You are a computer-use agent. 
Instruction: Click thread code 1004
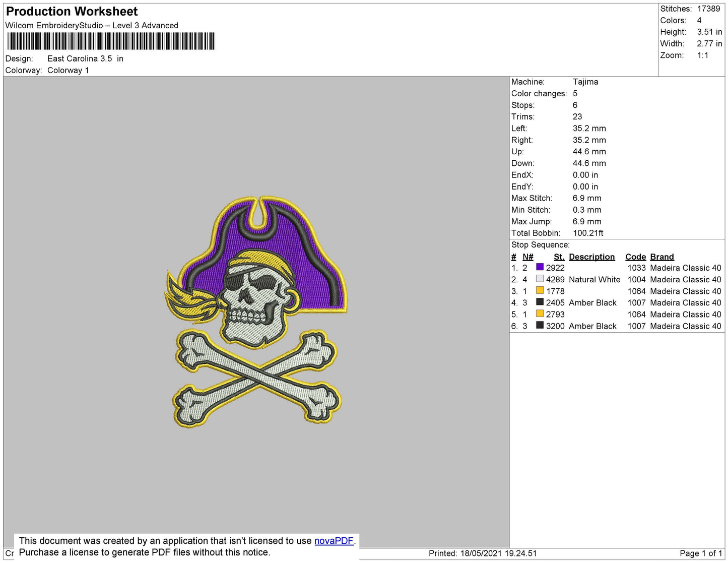[x=636, y=279]
